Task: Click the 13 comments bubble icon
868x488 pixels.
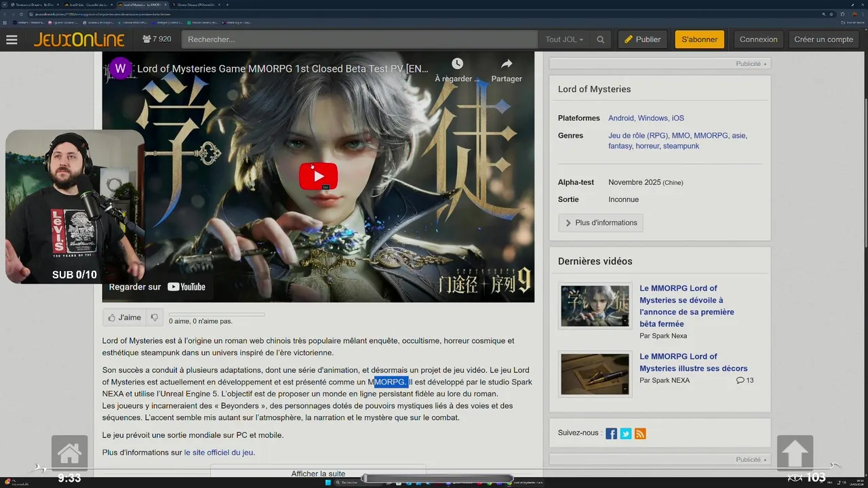Action: (x=740, y=380)
